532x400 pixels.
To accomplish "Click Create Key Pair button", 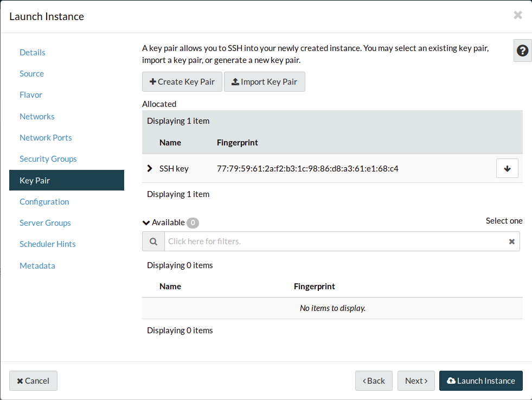I will click(x=182, y=82).
